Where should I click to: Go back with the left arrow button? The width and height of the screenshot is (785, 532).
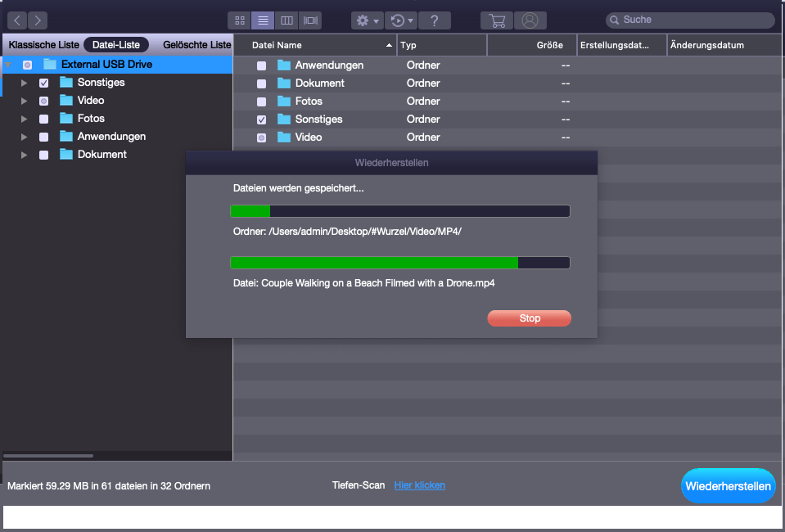point(17,20)
